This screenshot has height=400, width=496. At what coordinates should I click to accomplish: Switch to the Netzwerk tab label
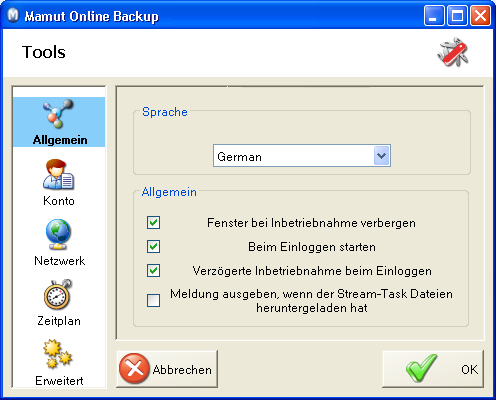(60, 261)
